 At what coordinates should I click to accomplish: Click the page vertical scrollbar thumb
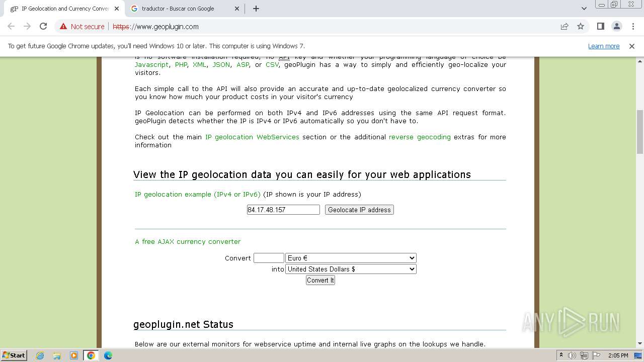point(640,132)
